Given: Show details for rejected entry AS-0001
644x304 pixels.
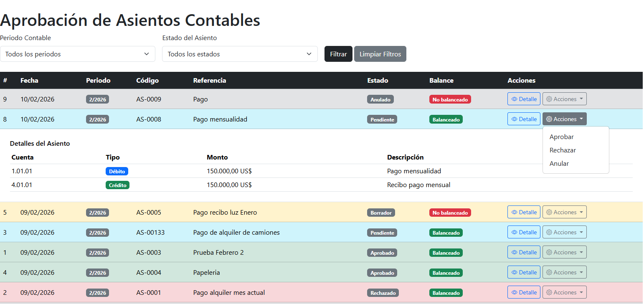Looking at the screenshot, I should point(524,292).
